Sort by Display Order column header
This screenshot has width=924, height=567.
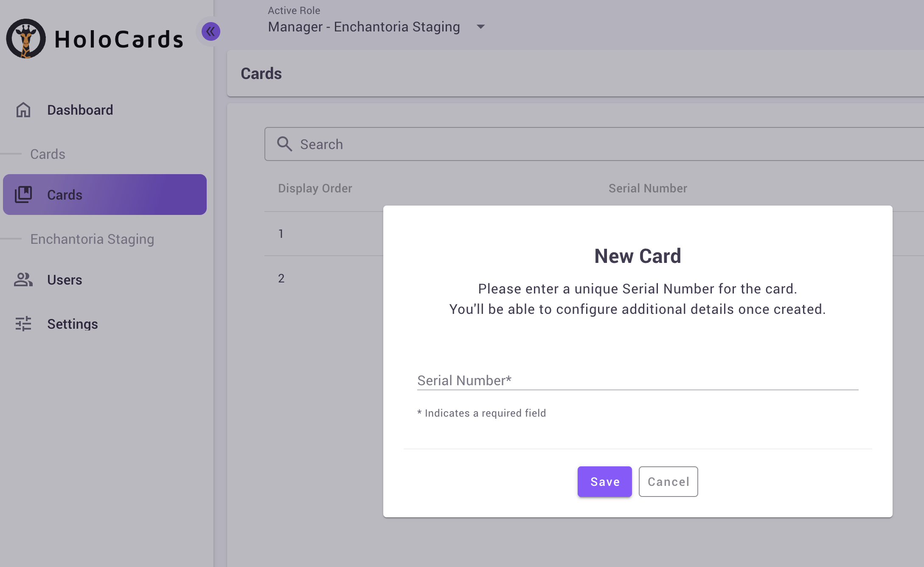(315, 188)
